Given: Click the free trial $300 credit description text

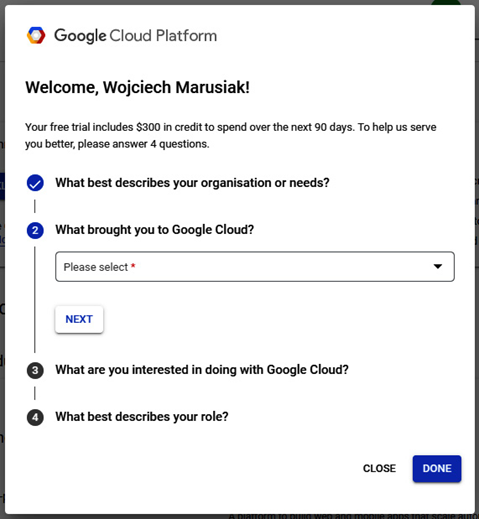Looking at the screenshot, I should point(231,135).
